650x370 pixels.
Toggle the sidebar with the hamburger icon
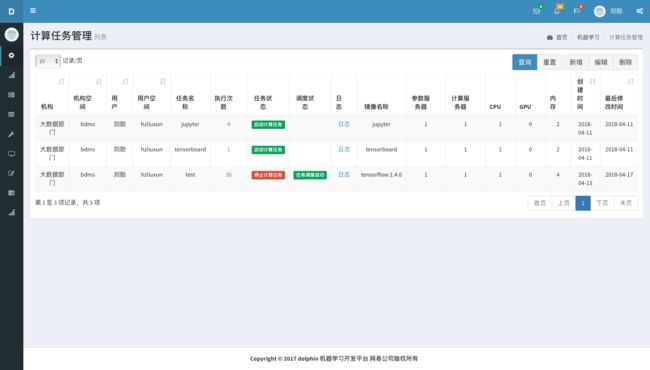[x=33, y=11]
